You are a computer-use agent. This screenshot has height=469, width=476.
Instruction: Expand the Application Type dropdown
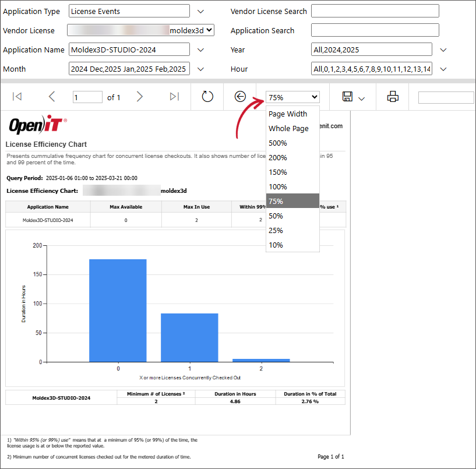point(201,11)
